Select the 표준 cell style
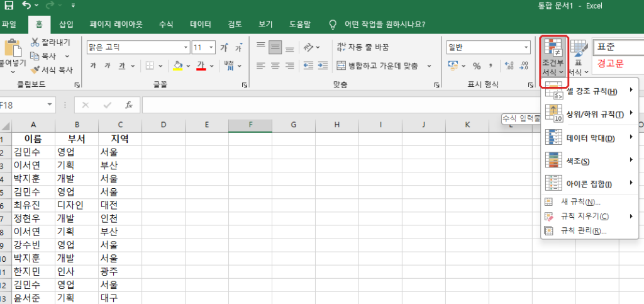The height and width of the screenshot is (304, 644). pyautogui.click(x=618, y=47)
